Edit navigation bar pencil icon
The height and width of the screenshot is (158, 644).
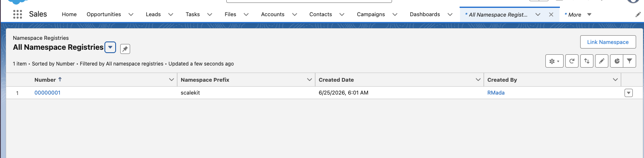click(638, 15)
